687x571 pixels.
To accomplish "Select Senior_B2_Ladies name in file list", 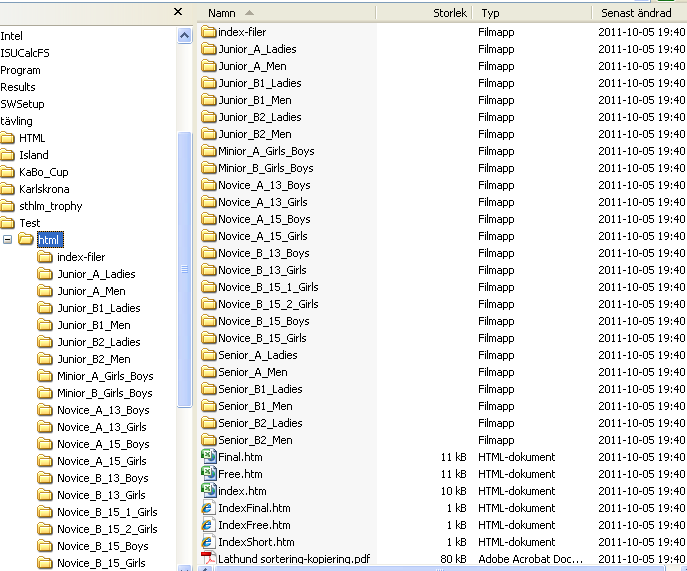I will (260, 423).
